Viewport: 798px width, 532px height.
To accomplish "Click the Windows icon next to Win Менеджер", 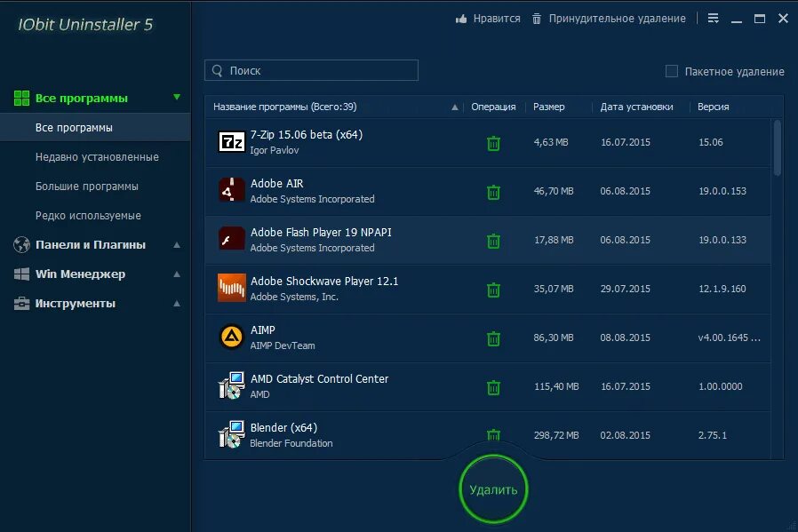I will point(20,274).
